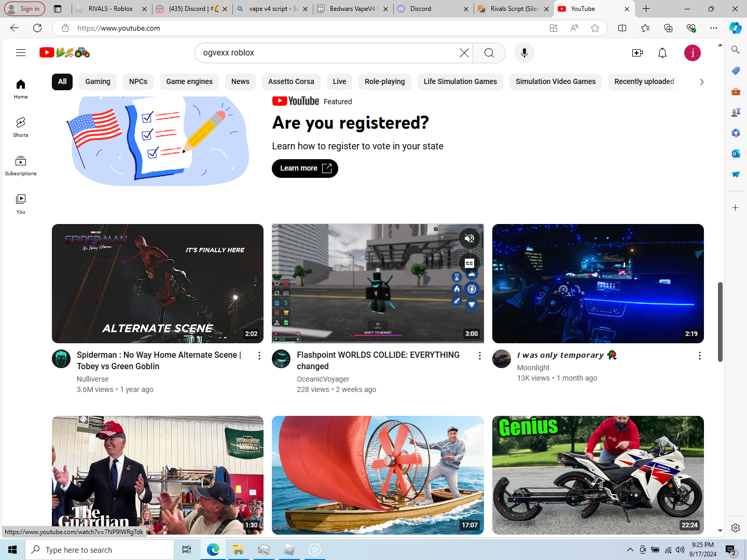The width and height of the screenshot is (747, 560).
Task: Select the News filter chip
Action: pos(240,81)
